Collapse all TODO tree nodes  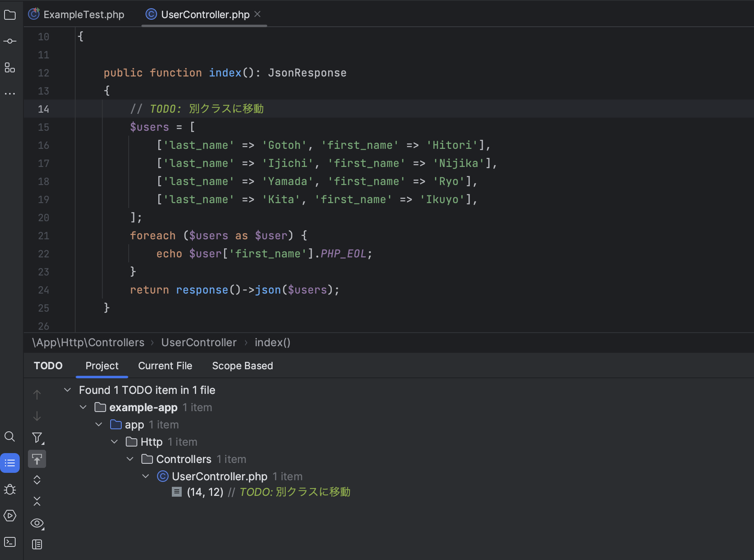click(x=37, y=501)
